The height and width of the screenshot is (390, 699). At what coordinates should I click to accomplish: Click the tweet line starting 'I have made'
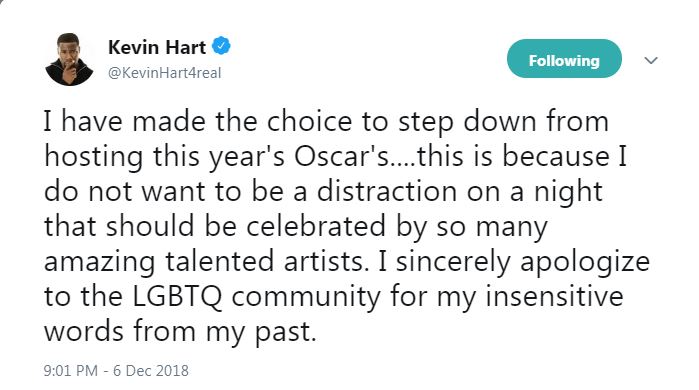coord(326,122)
